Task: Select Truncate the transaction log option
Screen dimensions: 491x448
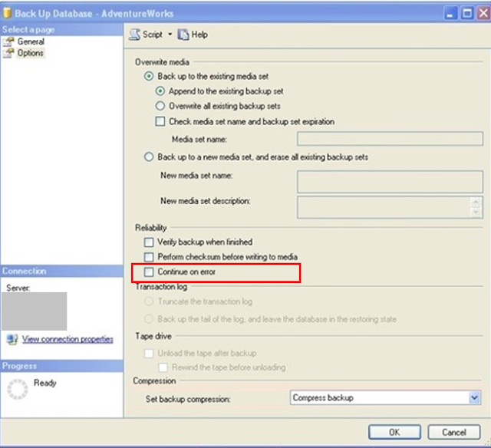Action: [x=149, y=301]
